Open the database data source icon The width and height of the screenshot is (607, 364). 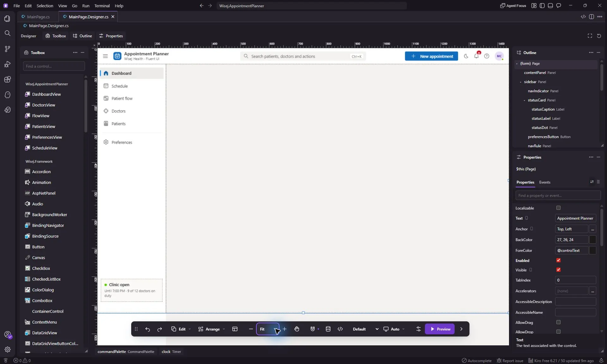pyautogui.click(x=328, y=329)
